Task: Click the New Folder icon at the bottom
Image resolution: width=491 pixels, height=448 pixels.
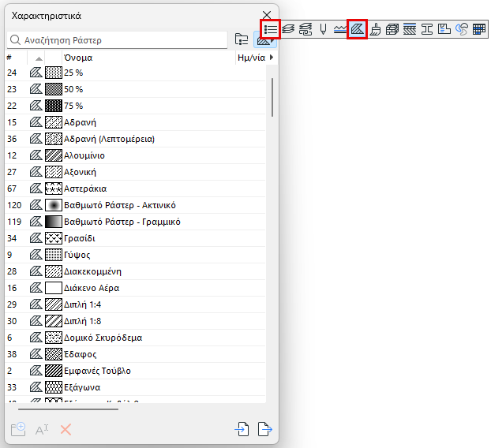Action: (x=18, y=429)
